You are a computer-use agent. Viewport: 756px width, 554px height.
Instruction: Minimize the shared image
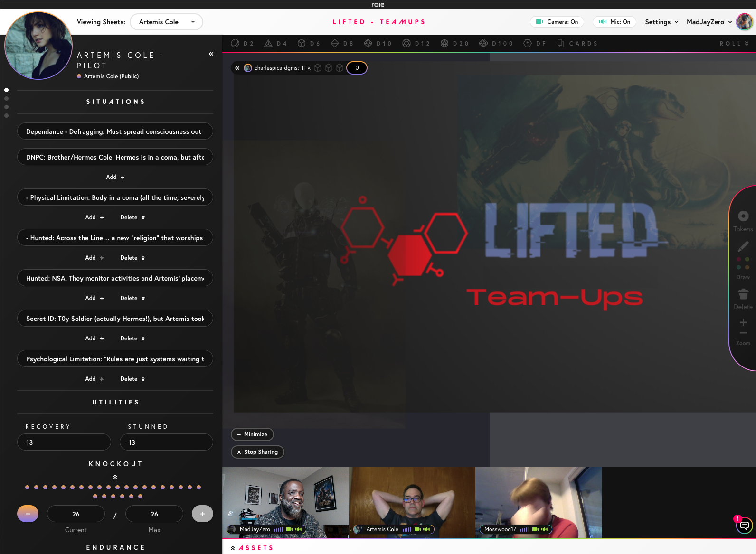(x=252, y=434)
